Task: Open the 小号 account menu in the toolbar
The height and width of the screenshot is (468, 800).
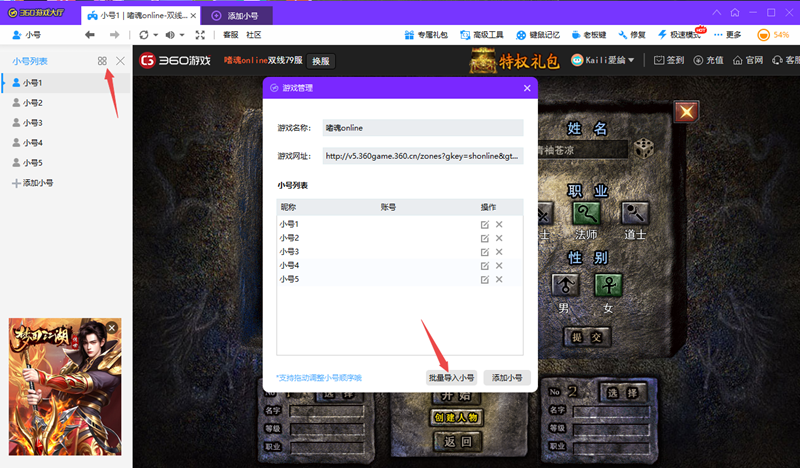Action: point(27,35)
